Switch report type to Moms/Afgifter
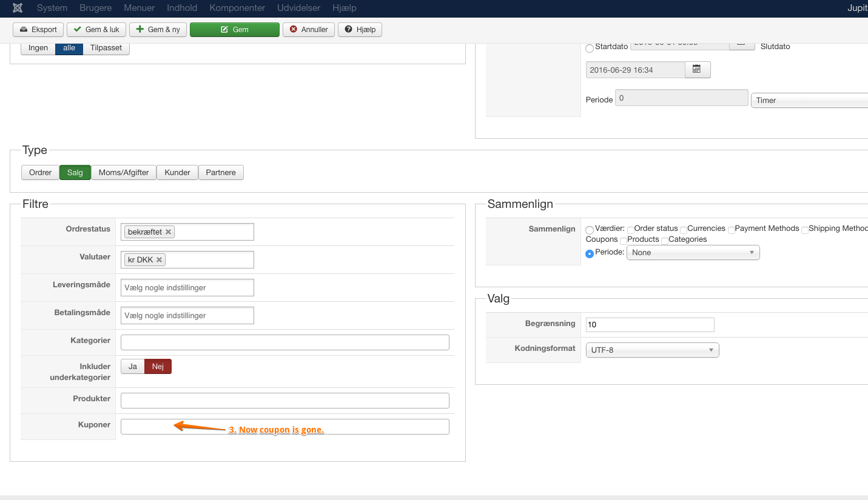Viewport: 868px width, 500px height. click(x=124, y=173)
